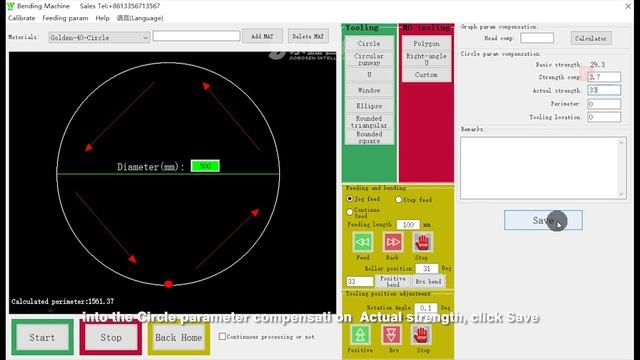Click the Remarks scrollbar down arrow

point(621,194)
